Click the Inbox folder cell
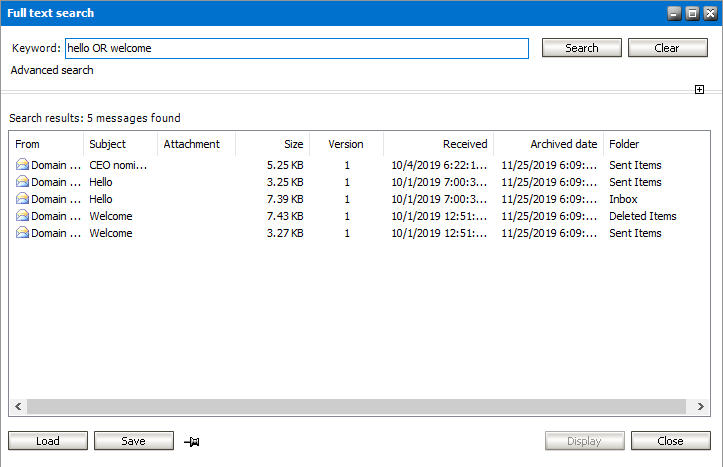Image resolution: width=723 pixels, height=467 pixels. [623, 199]
